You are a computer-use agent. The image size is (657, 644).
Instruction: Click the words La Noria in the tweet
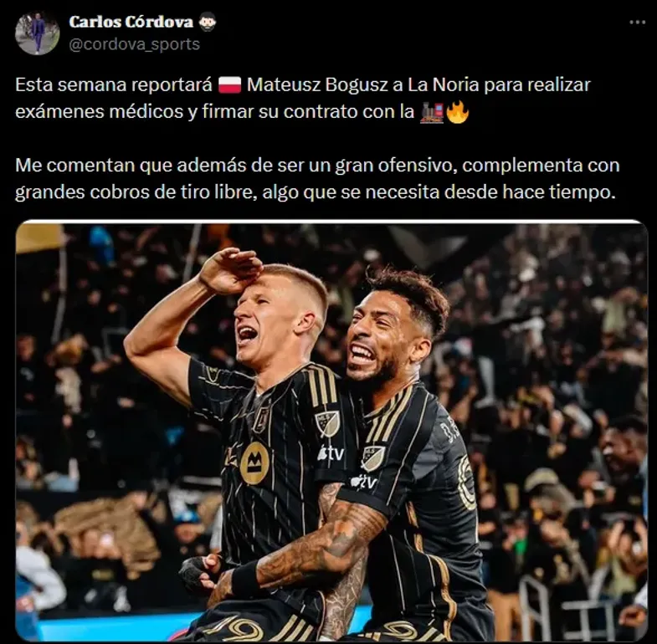[443, 85]
